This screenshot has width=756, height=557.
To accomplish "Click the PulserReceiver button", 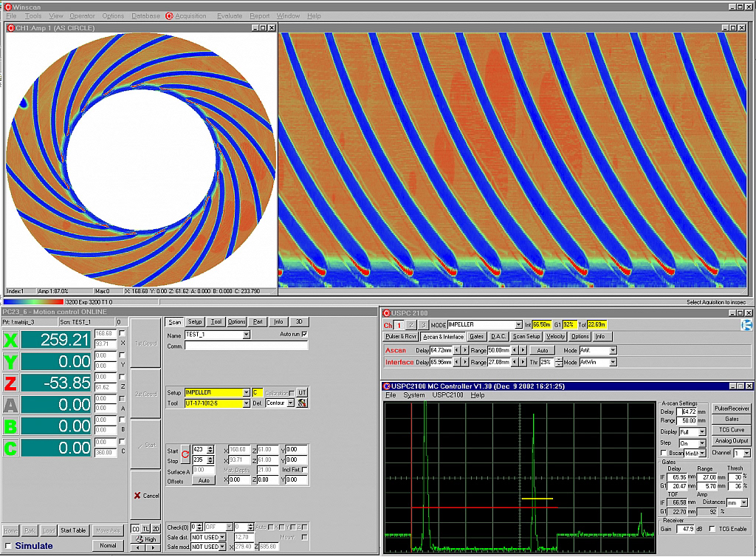I will coord(731,409).
